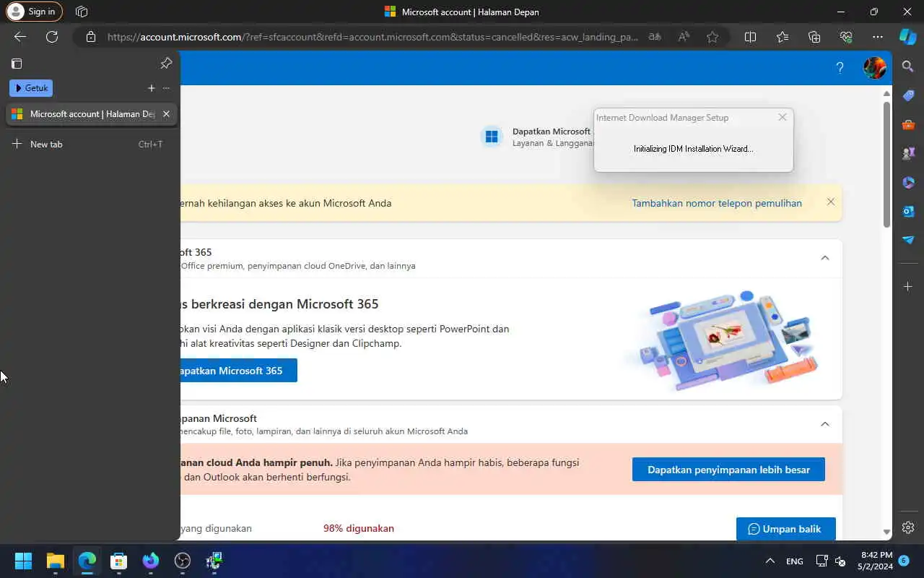Open Browser essentials heart icon
This screenshot has width=924, height=578.
click(846, 37)
